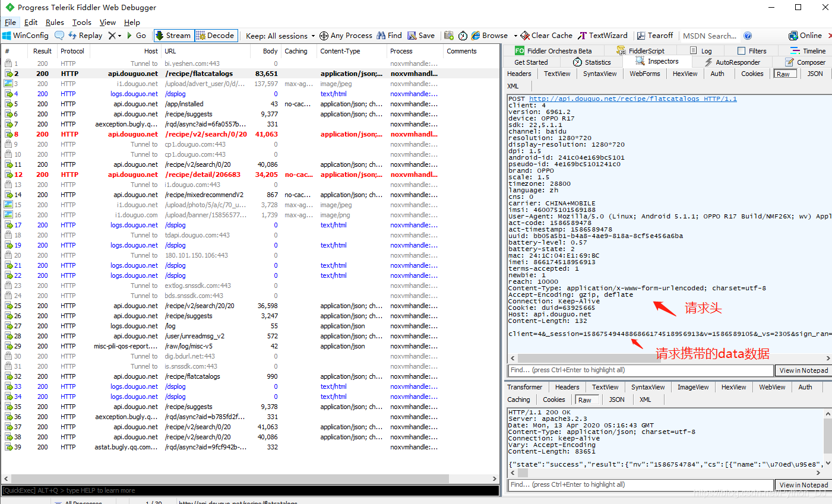Click the timer stopwatch icon in toolbar

[x=463, y=36]
